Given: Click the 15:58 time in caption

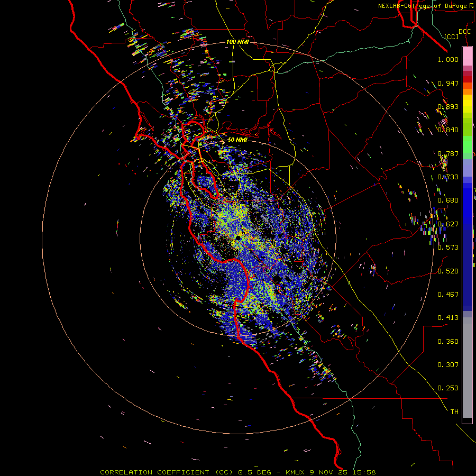Looking at the screenshot, I should pos(364,472).
